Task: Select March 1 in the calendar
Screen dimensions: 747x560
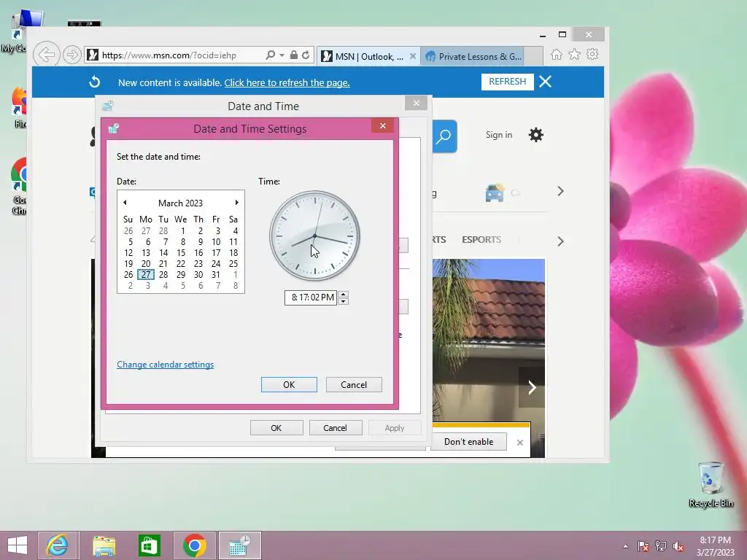Action: click(x=182, y=231)
